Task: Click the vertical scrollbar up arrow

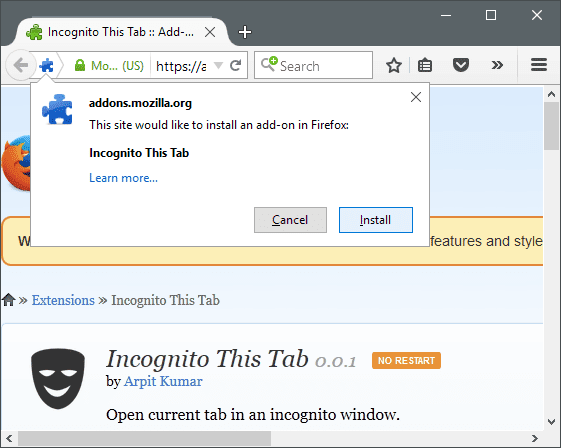Action: coord(551,94)
